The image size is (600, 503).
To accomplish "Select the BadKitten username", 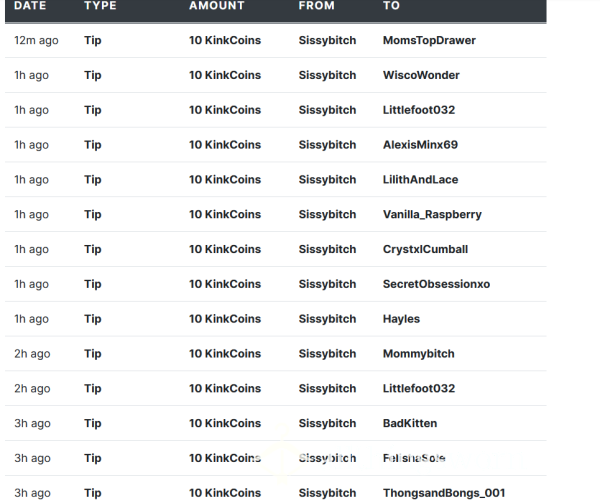I will tap(410, 423).
